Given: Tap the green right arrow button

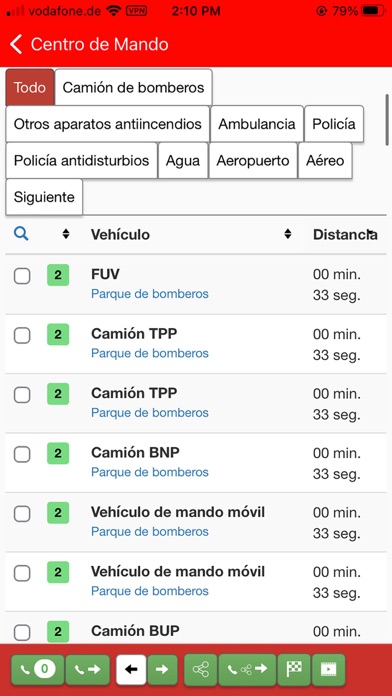Looking at the screenshot, I should [162, 669].
